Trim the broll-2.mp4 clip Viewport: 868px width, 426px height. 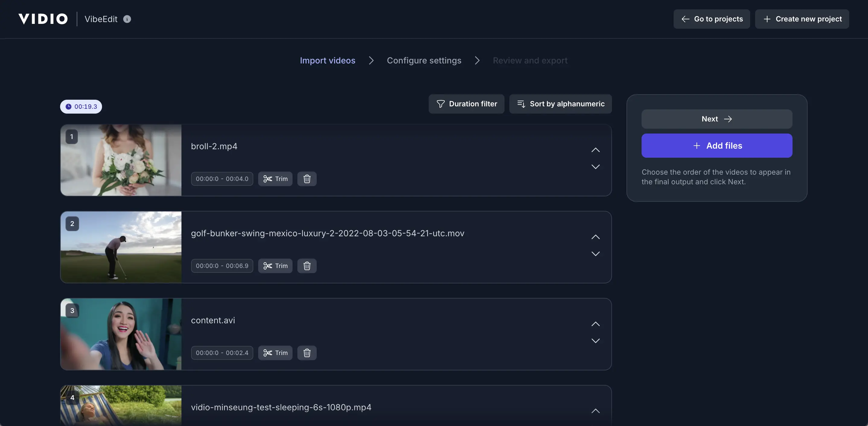pos(275,179)
